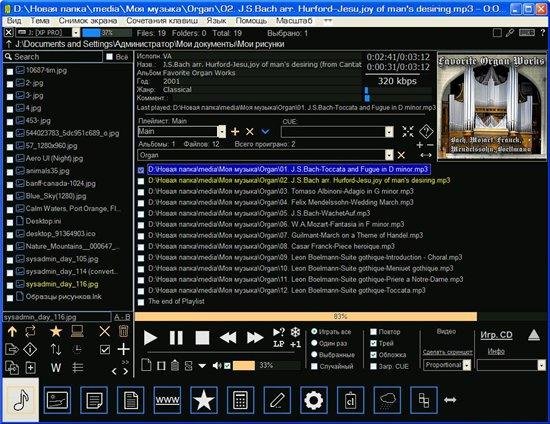
Task: Open the Proportional video mode dropdown
Action: coord(467,365)
